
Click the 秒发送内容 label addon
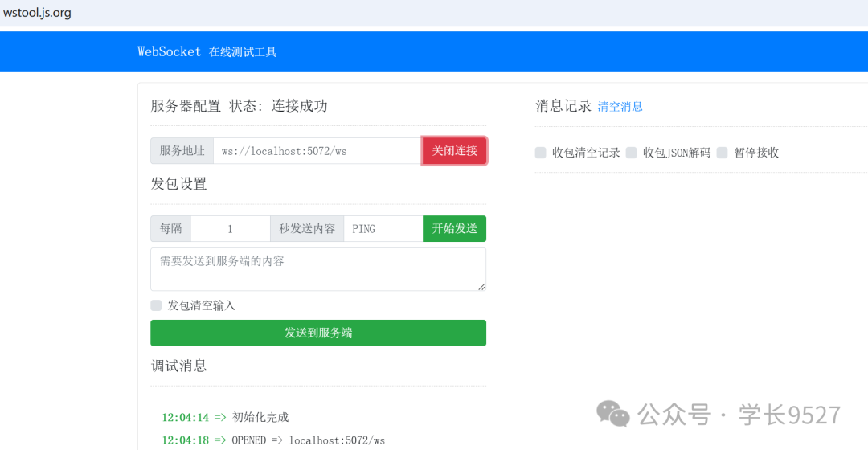tap(307, 229)
